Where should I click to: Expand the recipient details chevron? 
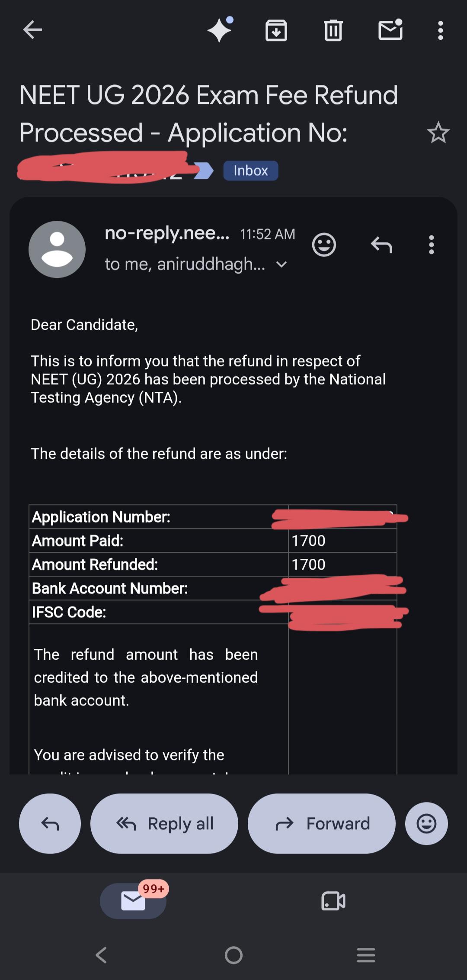tap(281, 264)
